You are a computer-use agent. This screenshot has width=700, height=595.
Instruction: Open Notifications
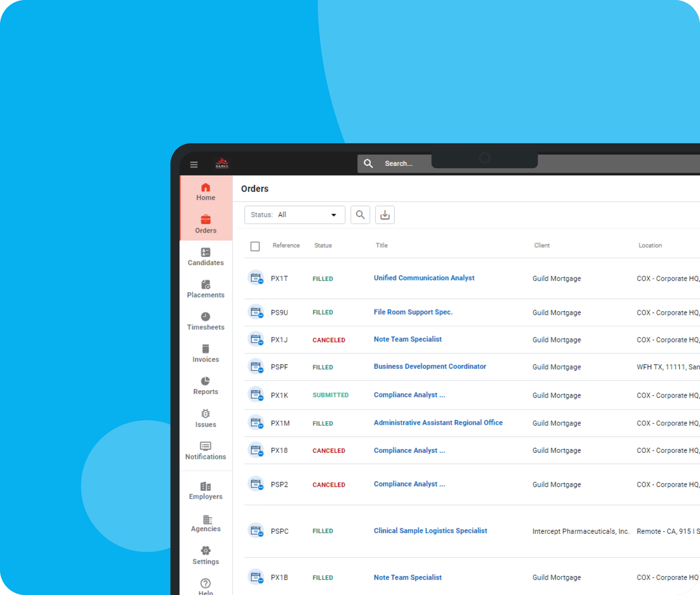click(x=205, y=451)
